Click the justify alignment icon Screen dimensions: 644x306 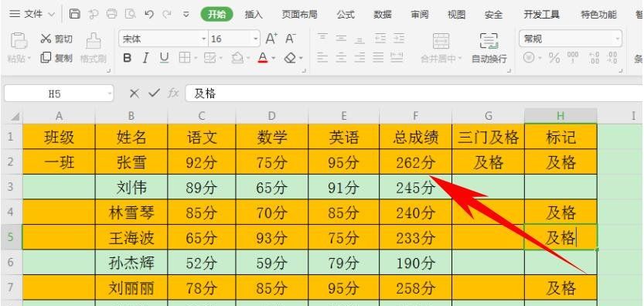[379, 58]
